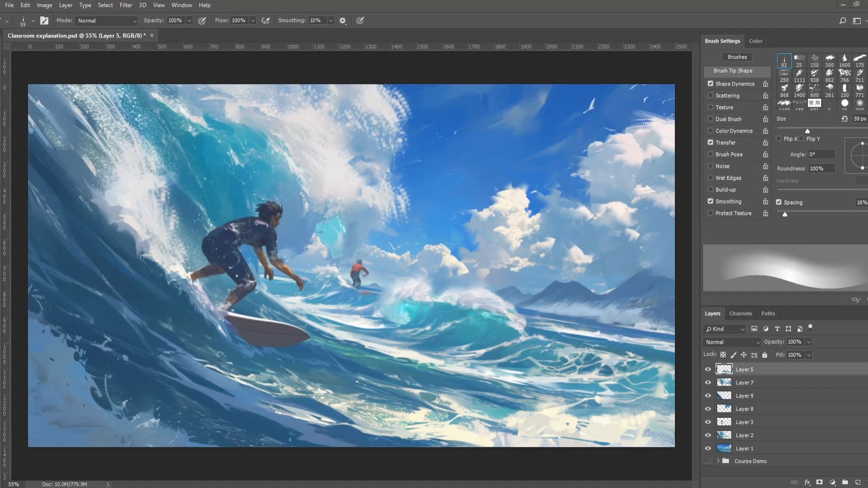Screen dimensions: 868x488
Task: Check the Flip X checkbox
Action: tap(778, 139)
